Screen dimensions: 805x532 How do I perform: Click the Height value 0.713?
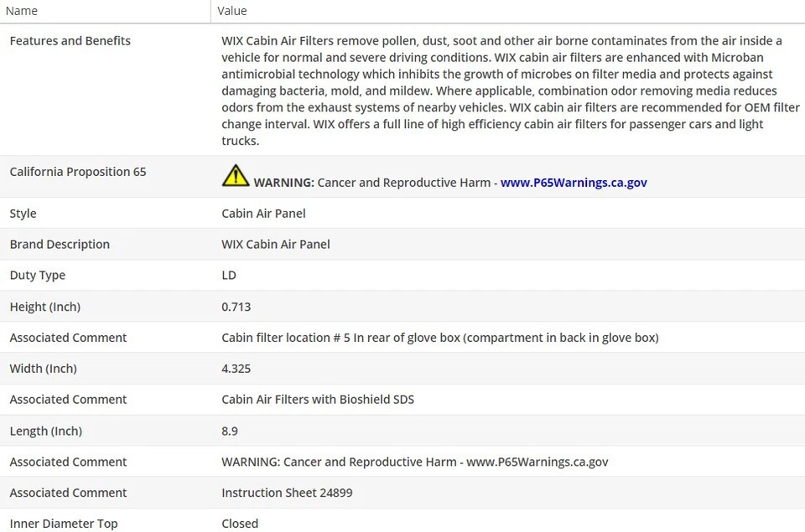coord(236,307)
